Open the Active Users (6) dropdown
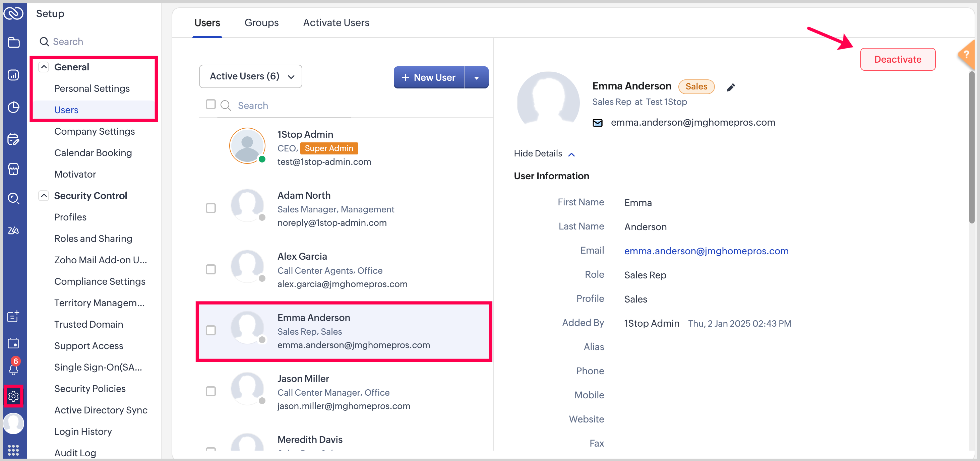980x461 pixels. coord(250,76)
